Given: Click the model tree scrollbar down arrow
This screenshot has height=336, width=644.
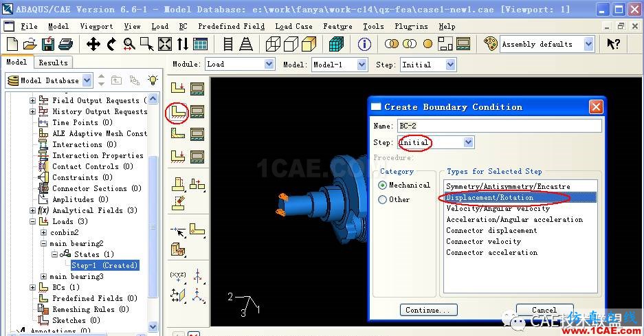Looking at the screenshot, I should coord(153,327).
